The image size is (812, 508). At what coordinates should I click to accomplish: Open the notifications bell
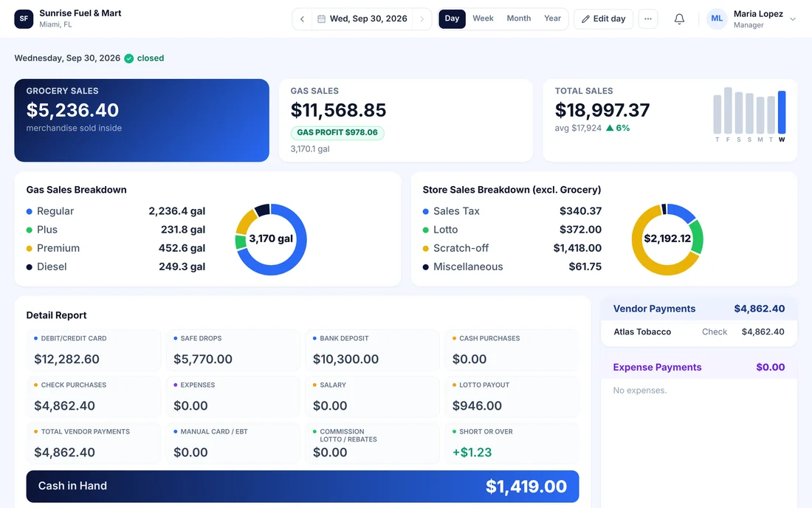click(679, 19)
